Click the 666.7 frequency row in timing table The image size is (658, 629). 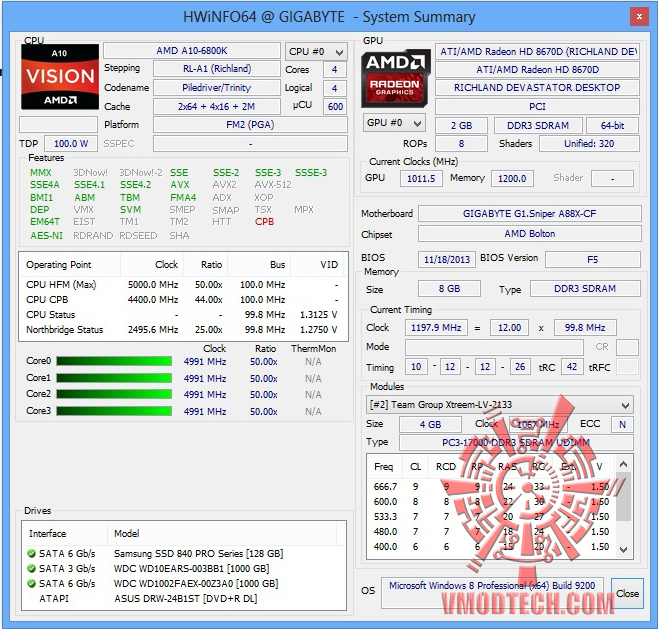point(491,487)
